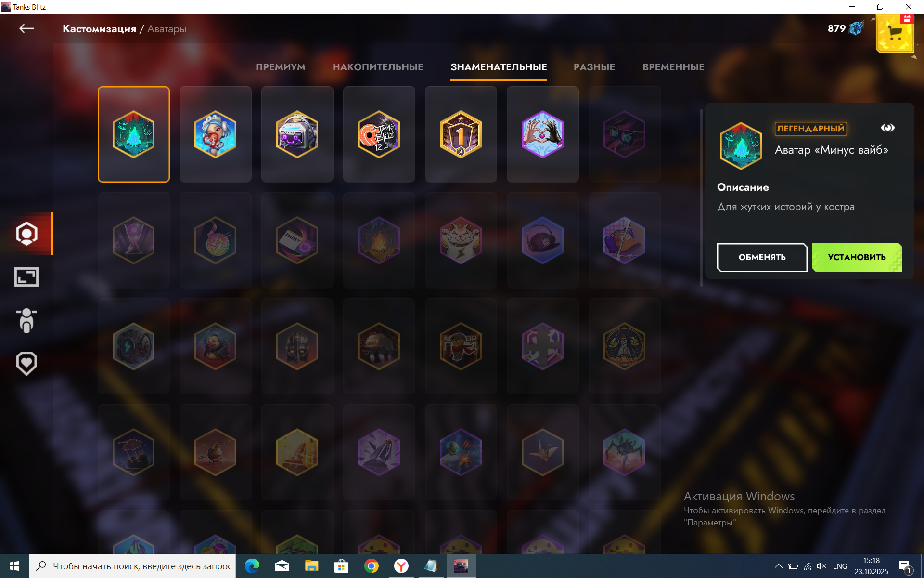Open the shop cart icon

[895, 34]
